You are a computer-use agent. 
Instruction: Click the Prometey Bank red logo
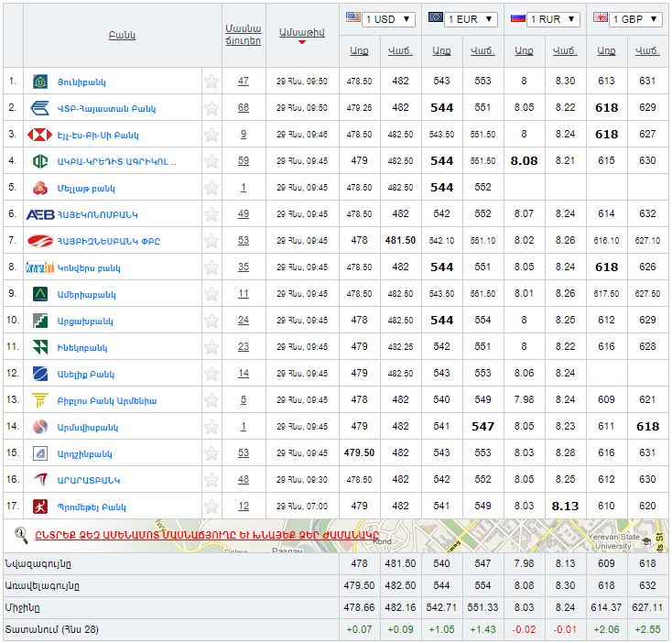click(39, 507)
